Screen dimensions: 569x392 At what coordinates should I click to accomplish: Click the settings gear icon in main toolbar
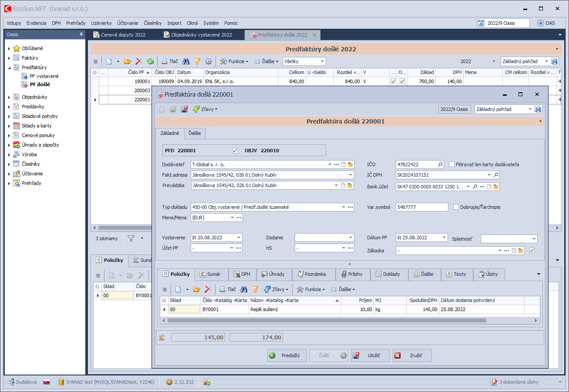(x=208, y=61)
